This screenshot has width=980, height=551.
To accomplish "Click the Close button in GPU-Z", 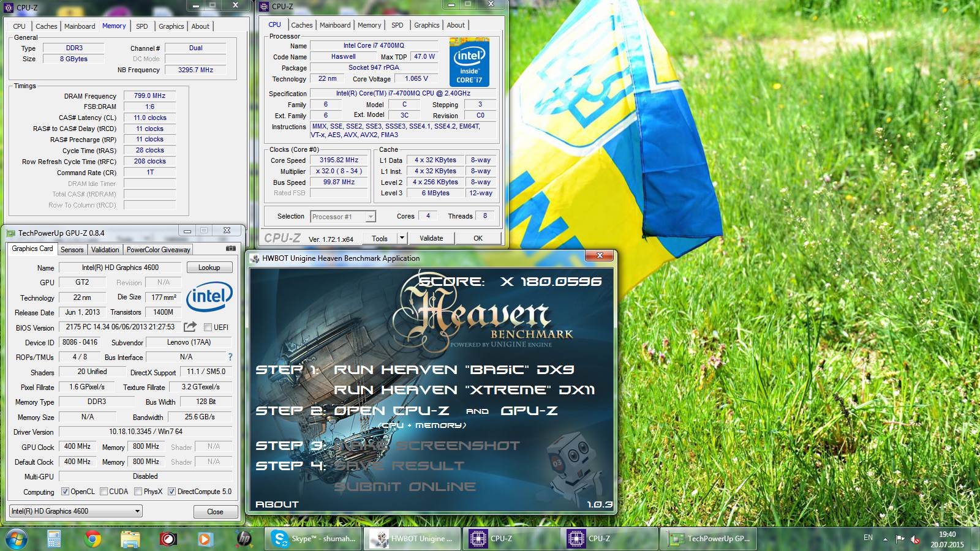I will pyautogui.click(x=215, y=512).
